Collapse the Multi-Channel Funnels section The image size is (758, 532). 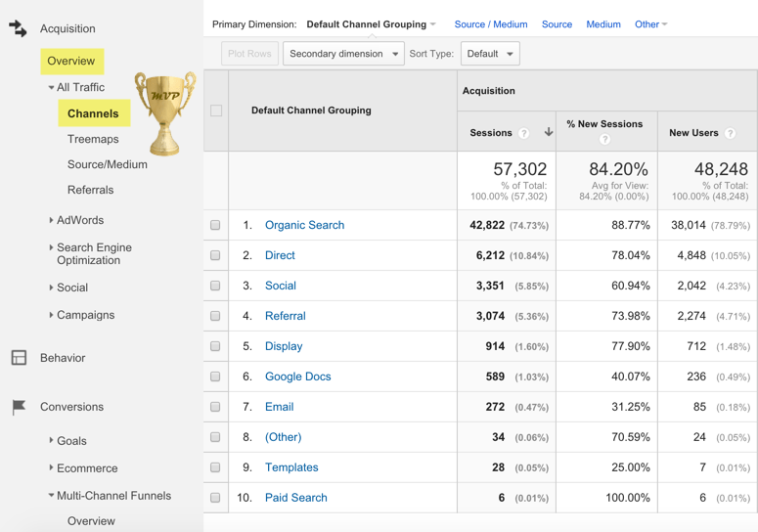(x=51, y=496)
